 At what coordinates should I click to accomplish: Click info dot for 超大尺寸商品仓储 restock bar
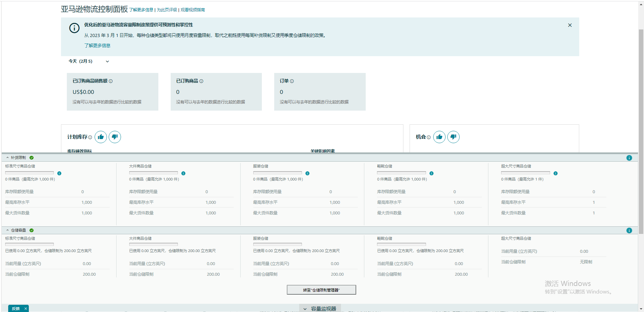pos(556,173)
